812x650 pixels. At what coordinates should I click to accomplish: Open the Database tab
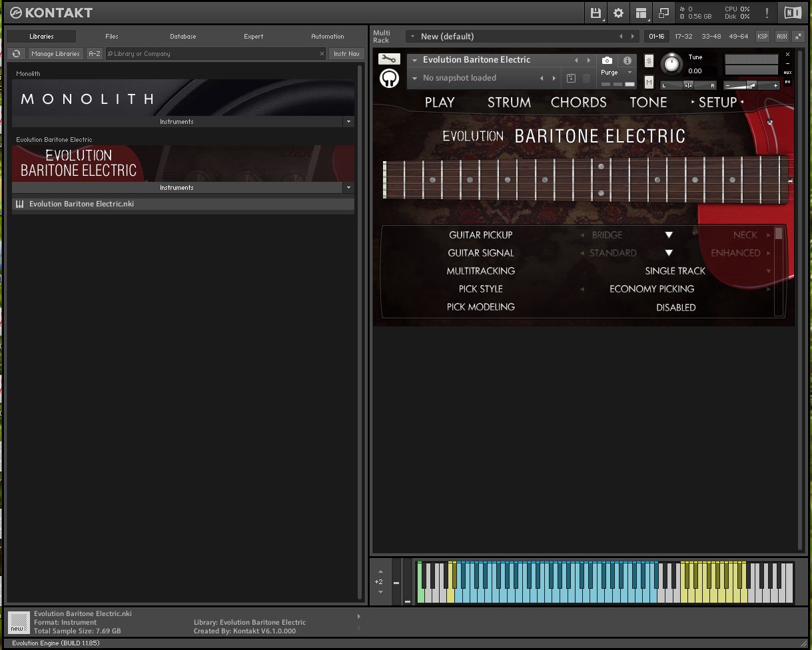pos(183,36)
